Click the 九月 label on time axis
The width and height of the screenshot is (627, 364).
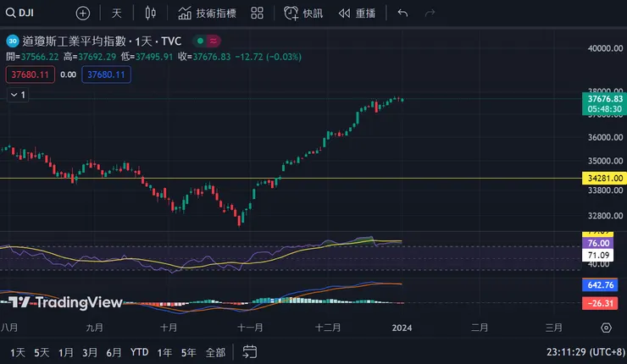click(x=94, y=328)
